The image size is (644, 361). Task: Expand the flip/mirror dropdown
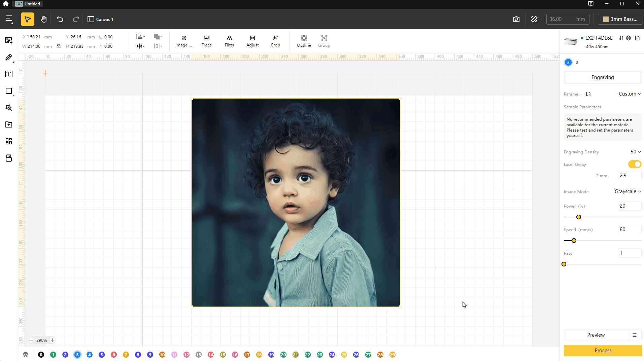pyautogui.click(x=140, y=46)
